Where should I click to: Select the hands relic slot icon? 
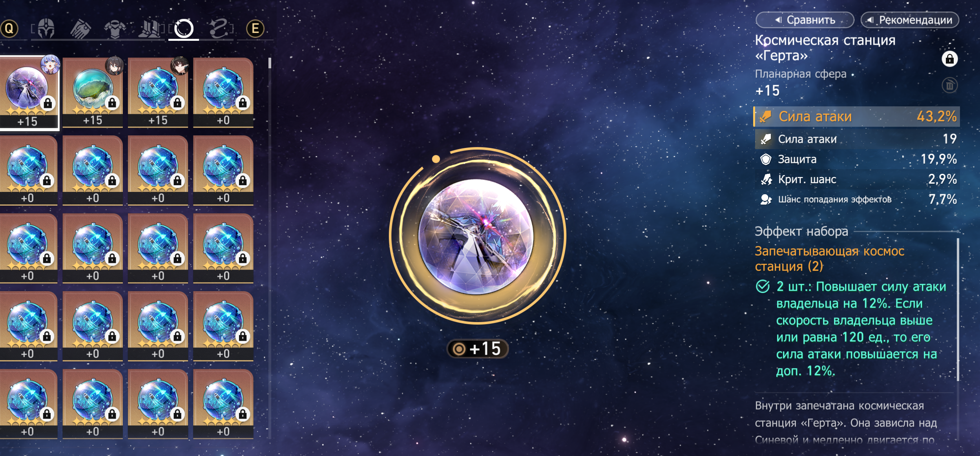pyautogui.click(x=80, y=29)
